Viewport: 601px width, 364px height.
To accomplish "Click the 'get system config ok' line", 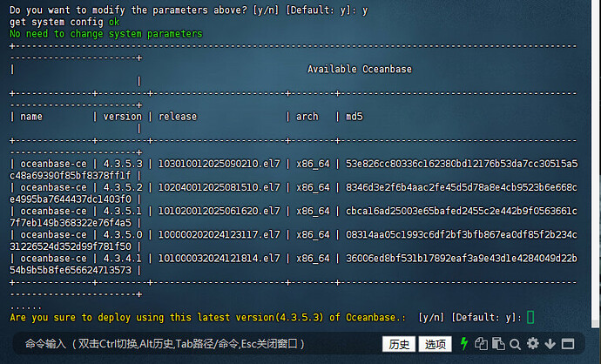I will pos(64,22).
